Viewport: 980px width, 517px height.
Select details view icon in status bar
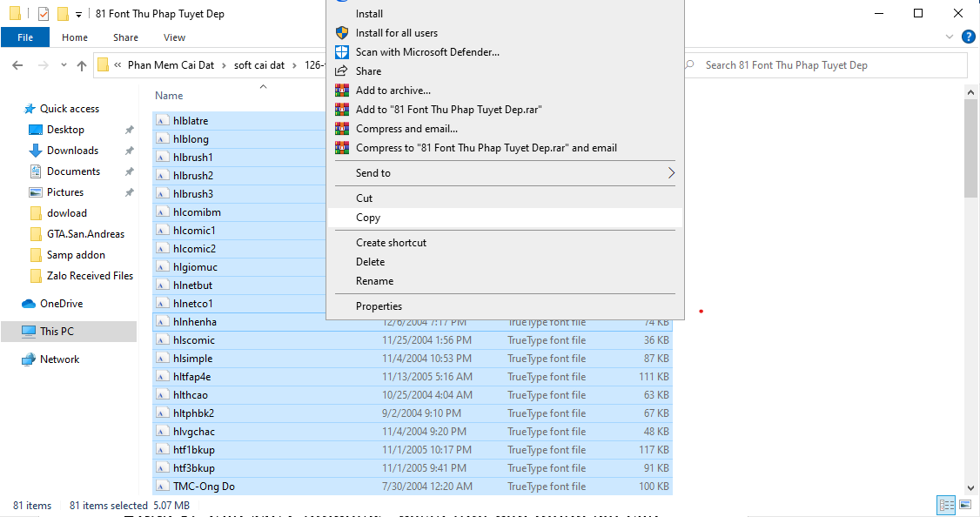(x=946, y=505)
